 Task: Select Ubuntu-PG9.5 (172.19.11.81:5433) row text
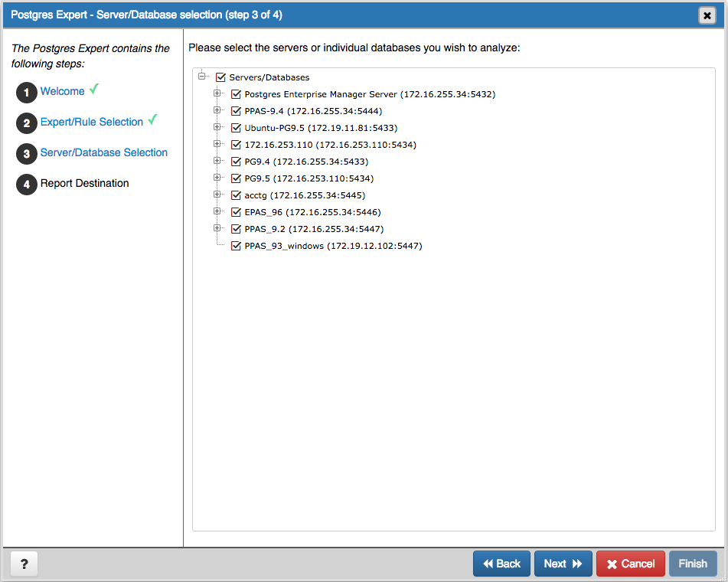[x=321, y=128]
